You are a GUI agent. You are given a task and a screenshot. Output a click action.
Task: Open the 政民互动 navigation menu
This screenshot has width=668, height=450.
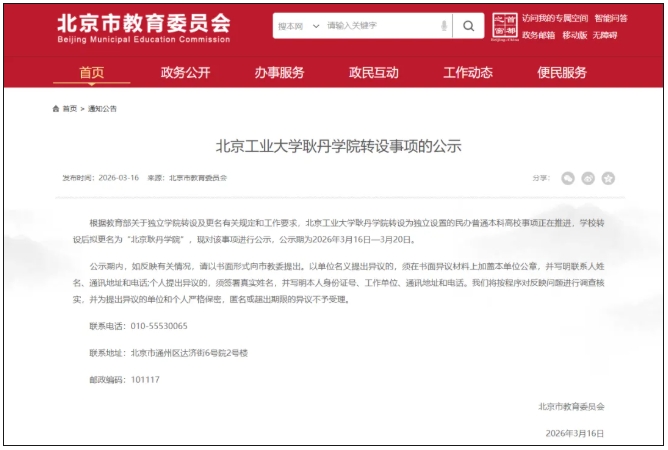click(374, 72)
